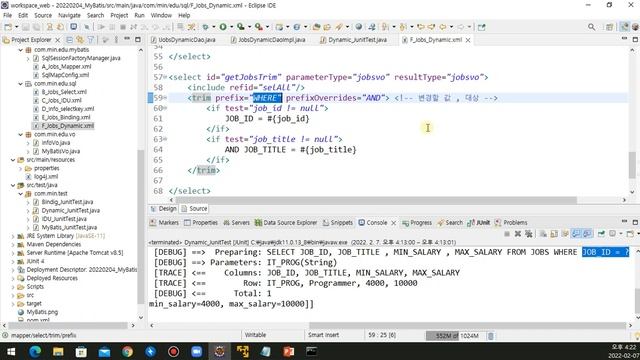The image size is (640, 360).
Task: Minimize the Project Explorer view
Action: point(127,39)
